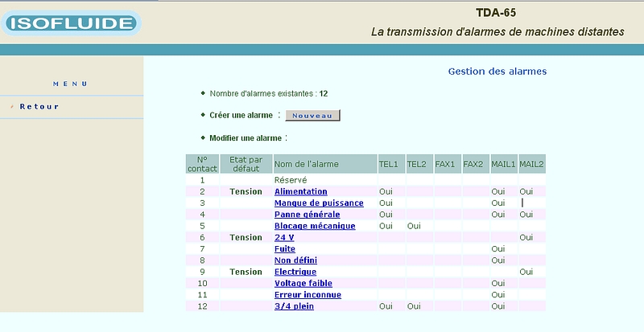This screenshot has width=644, height=332.
Task: Click the Etat par défaut column header
Action: 246,164
